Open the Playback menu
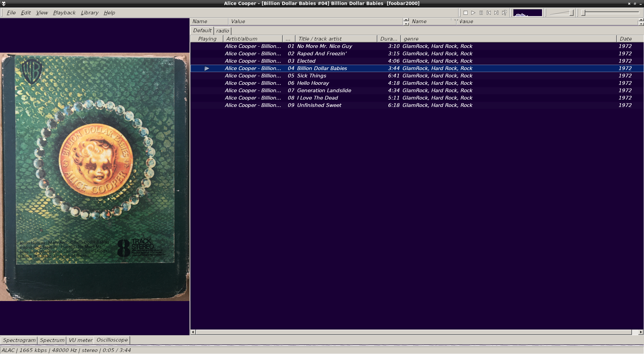Viewport: 644px width, 354px height. coord(64,13)
